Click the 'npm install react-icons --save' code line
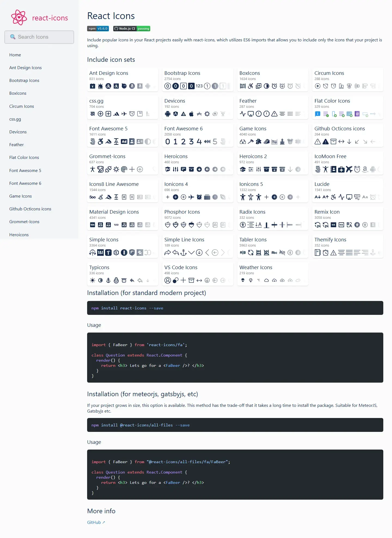392x538 pixels. click(127, 308)
